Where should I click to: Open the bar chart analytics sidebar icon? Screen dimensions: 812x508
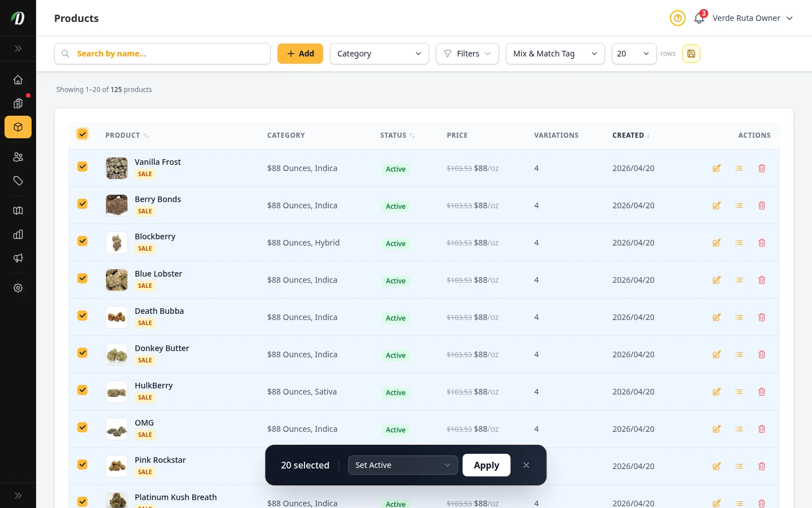[x=18, y=234]
